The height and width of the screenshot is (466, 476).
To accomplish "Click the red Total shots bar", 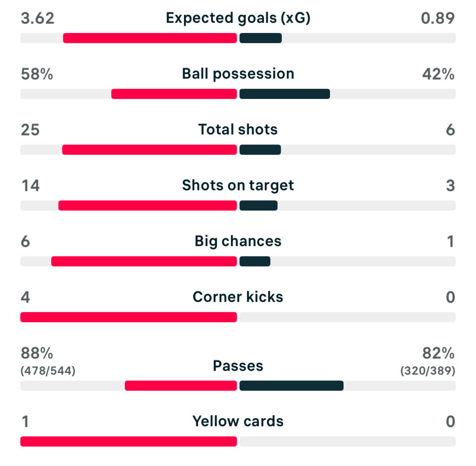I will pyautogui.click(x=149, y=150).
